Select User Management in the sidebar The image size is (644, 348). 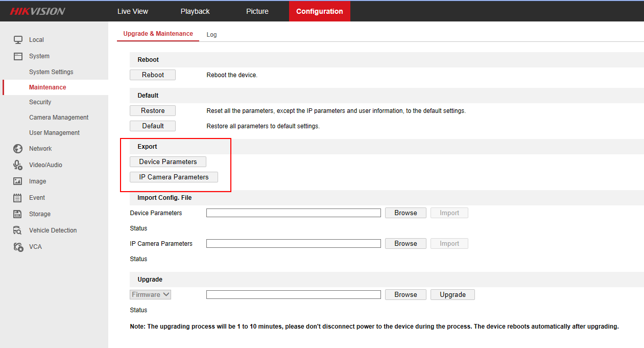54,133
